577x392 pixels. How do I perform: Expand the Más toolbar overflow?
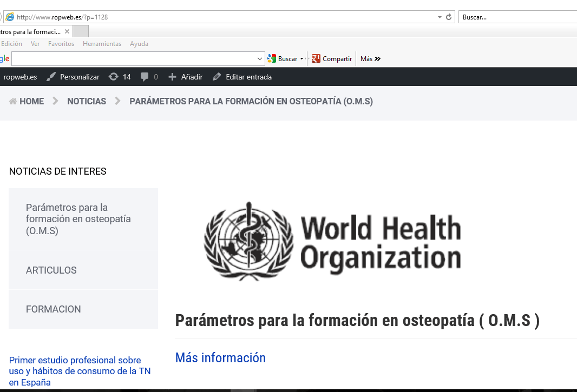tap(370, 59)
